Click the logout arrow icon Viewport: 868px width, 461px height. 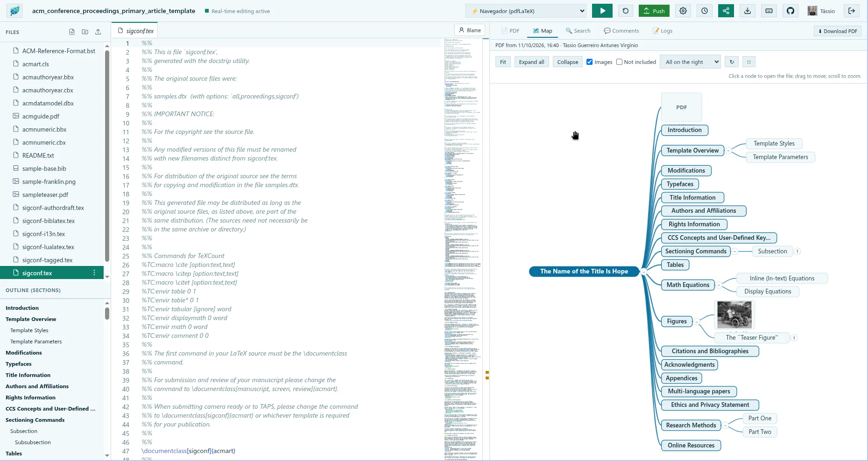tap(852, 11)
